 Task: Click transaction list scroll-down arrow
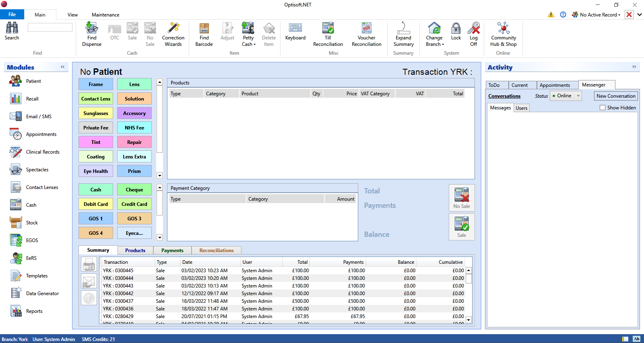coord(469,320)
